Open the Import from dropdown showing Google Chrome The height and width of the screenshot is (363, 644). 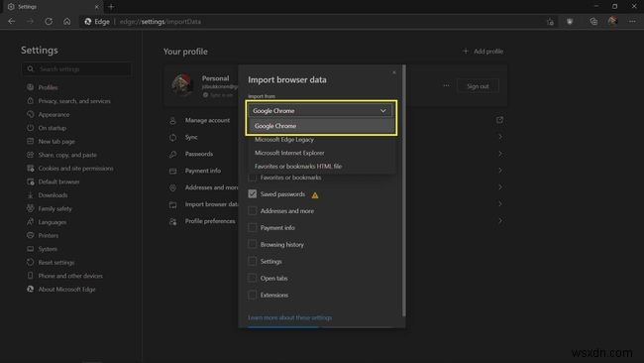[x=320, y=110]
